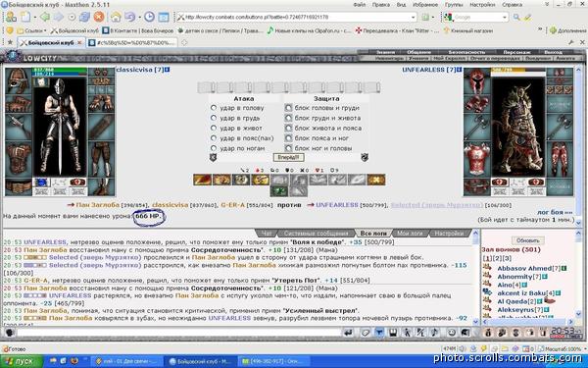This screenshot has width=588, height=368.
Task: Choose defense 'блок пояса и ног'
Action: 288,138
